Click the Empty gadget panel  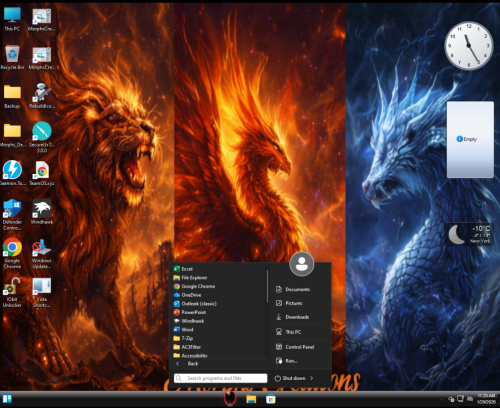tap(470, 139)
